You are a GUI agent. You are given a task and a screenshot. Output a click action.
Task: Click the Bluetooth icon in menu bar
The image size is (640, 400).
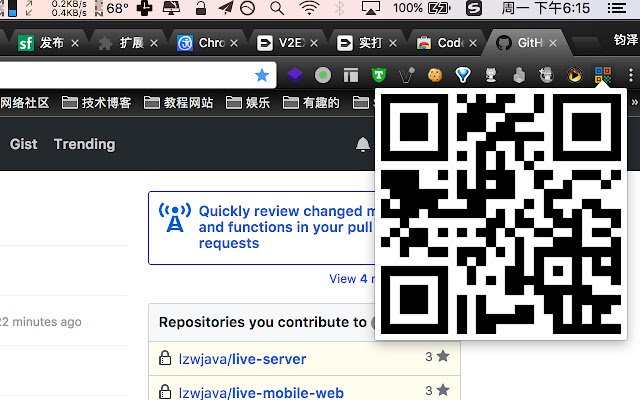(339, 8)
